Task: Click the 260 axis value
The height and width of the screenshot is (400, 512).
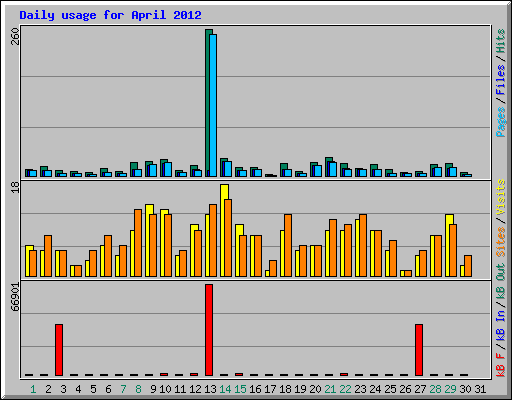Action: pyautogui.click(x=15, y=36)
